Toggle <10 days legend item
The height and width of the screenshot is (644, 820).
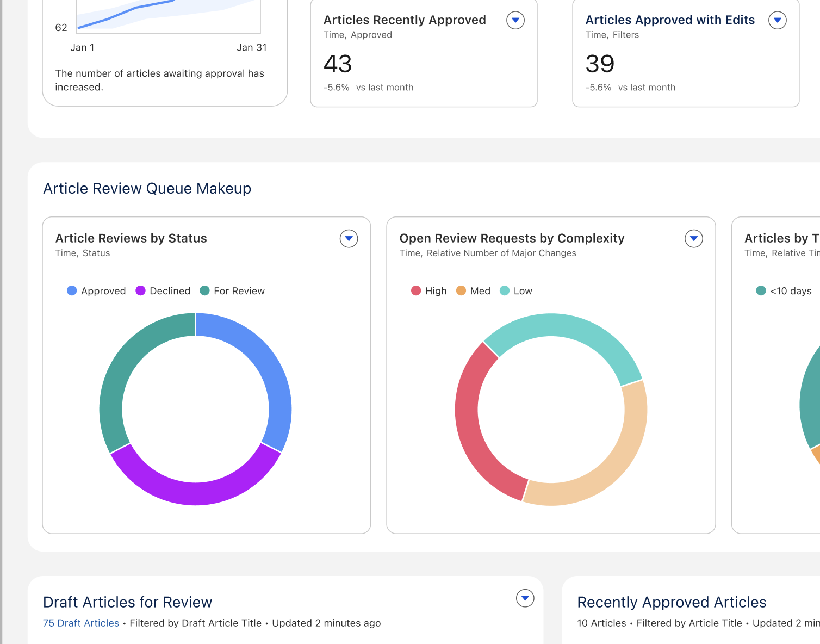(784, 291)
